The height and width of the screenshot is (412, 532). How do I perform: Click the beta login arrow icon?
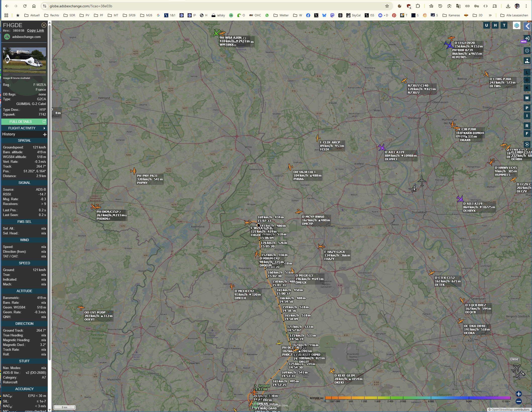(x=527, y=38)
